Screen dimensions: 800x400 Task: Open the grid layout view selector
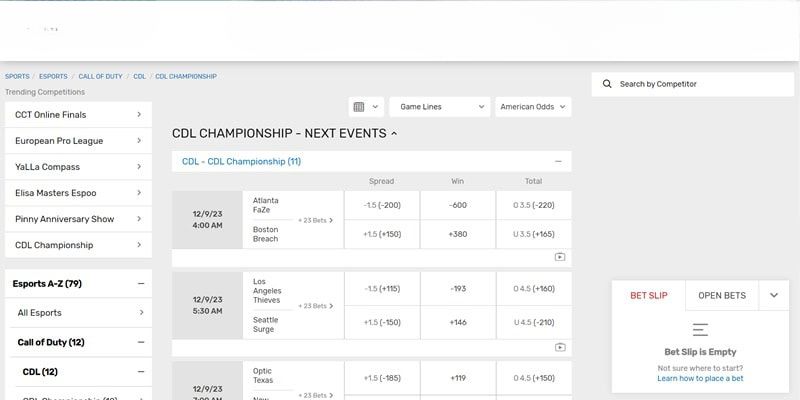366,106
